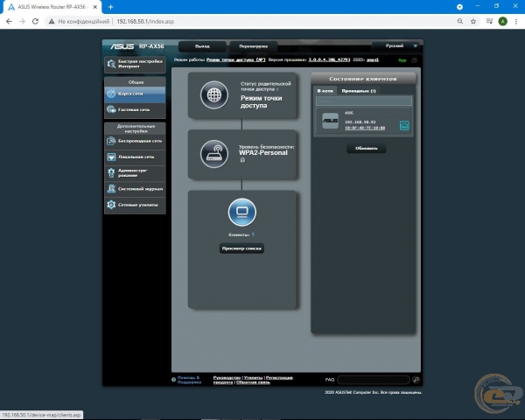Click the address bar URL 192.168.50.1
The width and height of the screenshot is (525, 420).
145,21
